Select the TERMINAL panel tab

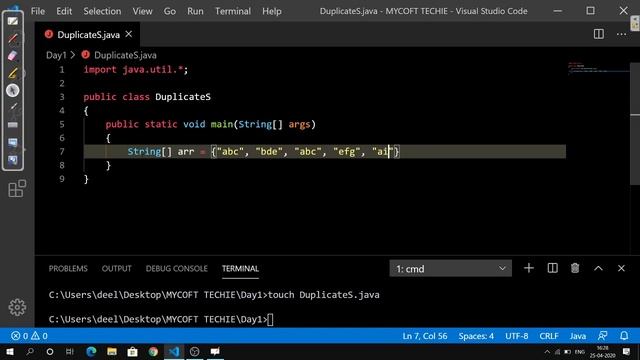[240, 269]
